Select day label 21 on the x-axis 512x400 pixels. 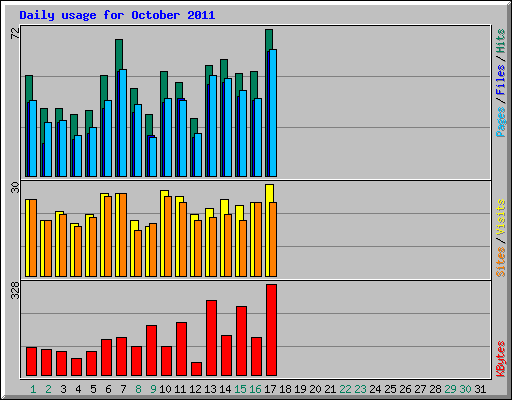(x=330, y=389)
